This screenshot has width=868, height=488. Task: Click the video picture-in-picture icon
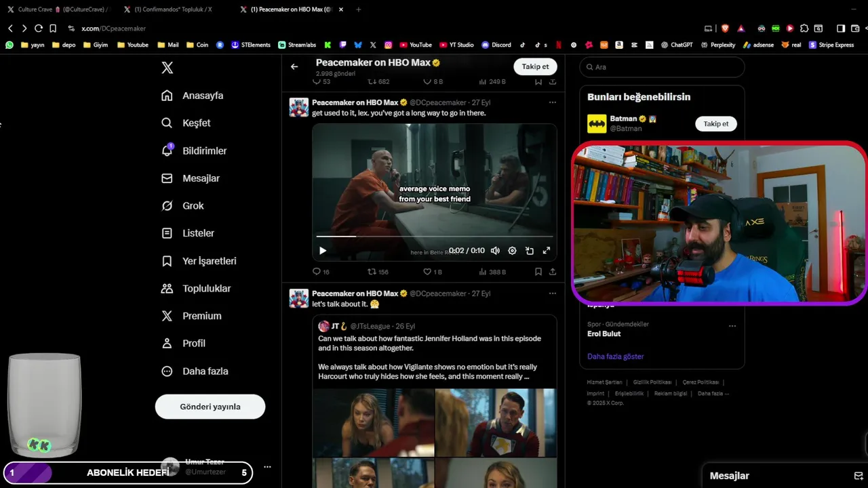click(529, 251)
